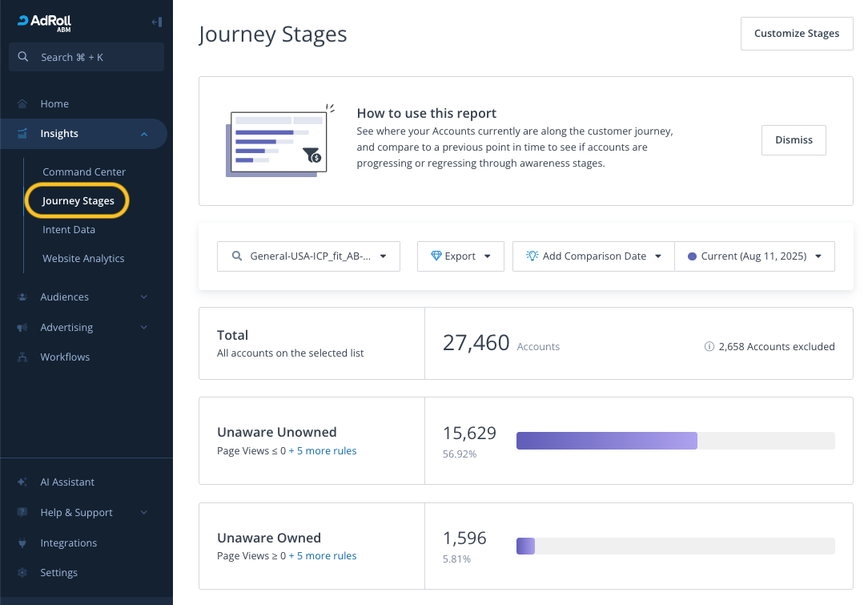Collapse the sidebar with arrow icon
This screenshot has width=868, height=605.
pos(156,22)
